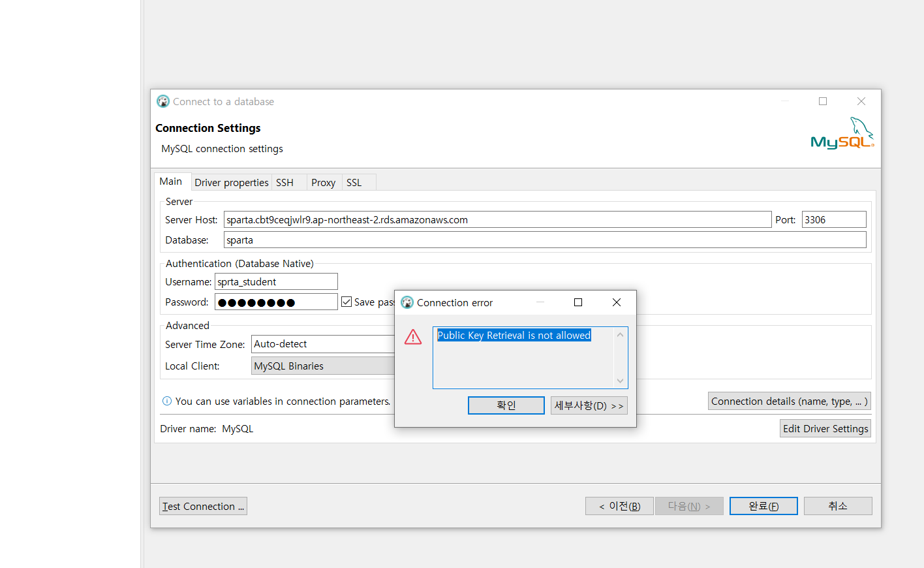Open the Proxy tab
Viewport: 924px width, 568px height.
point(324,183)
